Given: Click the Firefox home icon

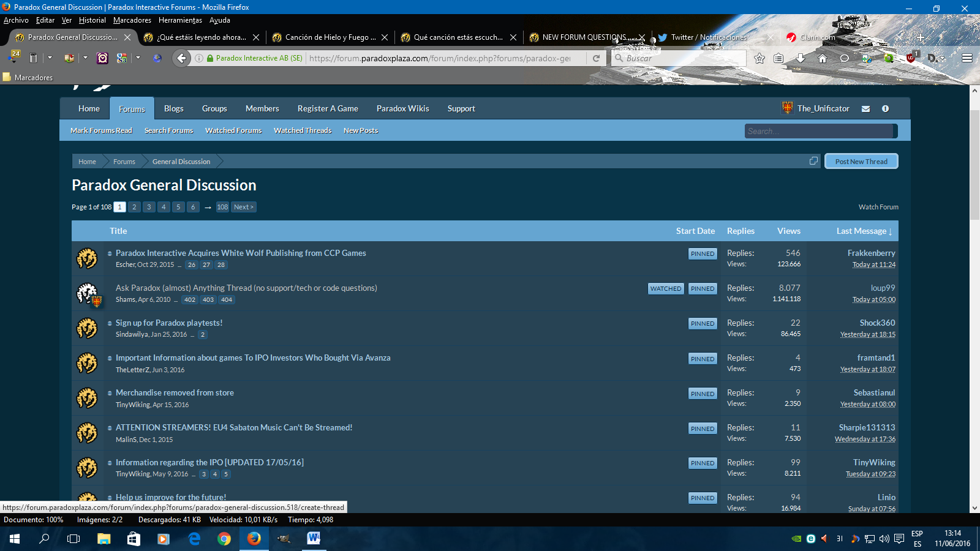Looking at the screenshot, I should (823, 58).
